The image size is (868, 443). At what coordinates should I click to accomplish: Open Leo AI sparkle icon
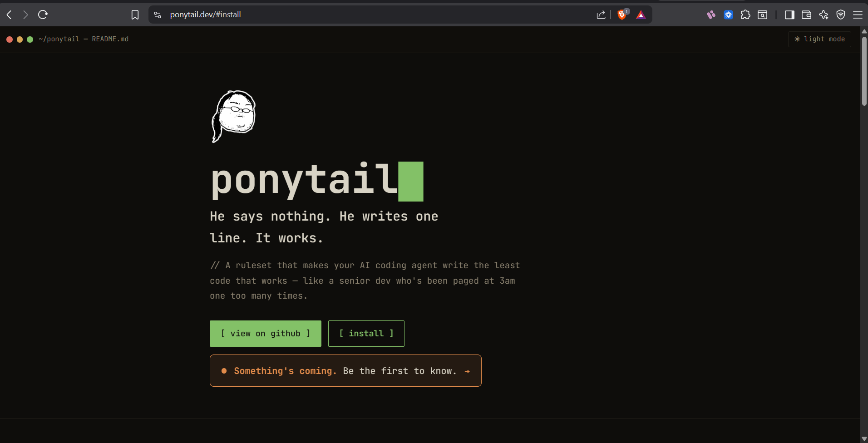pyautogui.click(x=824, y=15)
